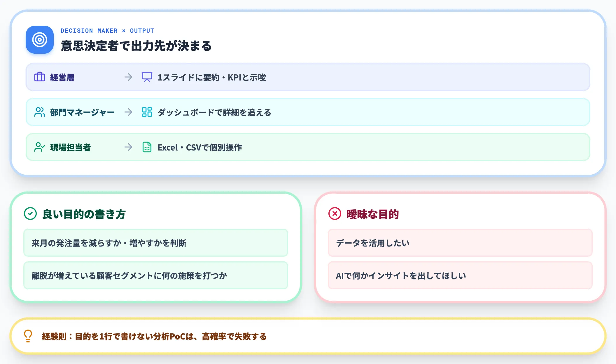This screenshot has height=364, width=616.
Task: Click the green check circle icon by 良い目的の書き方
Action: 30,213
